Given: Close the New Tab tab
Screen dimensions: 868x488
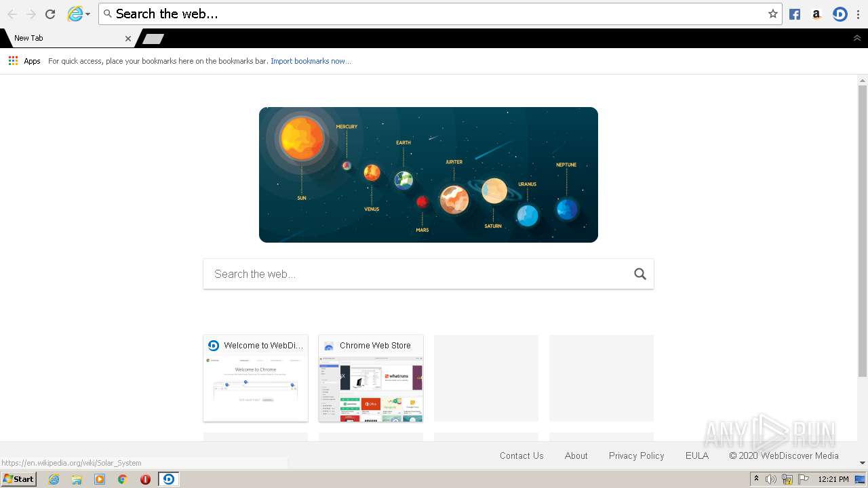Looking at the screenshot, I should (128, 39).
